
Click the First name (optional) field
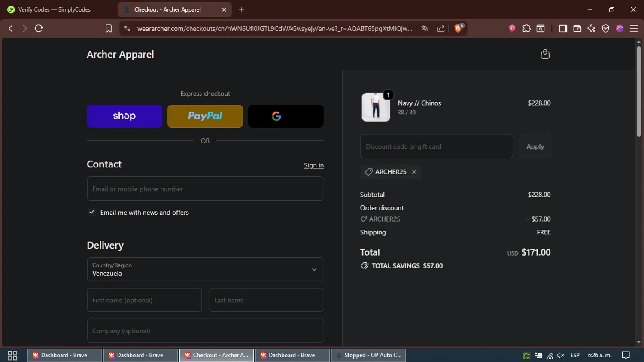pyautogui.click(x=144, y=300)
